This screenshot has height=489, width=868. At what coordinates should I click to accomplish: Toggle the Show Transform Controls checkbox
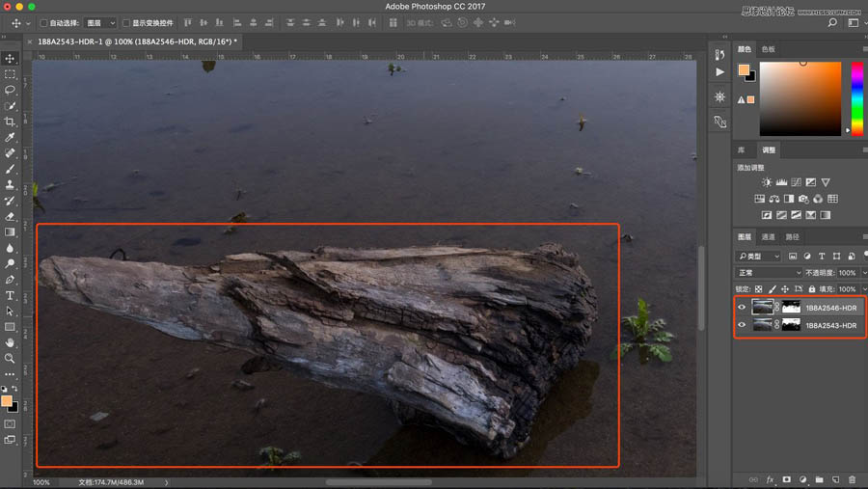coord(126,23)
